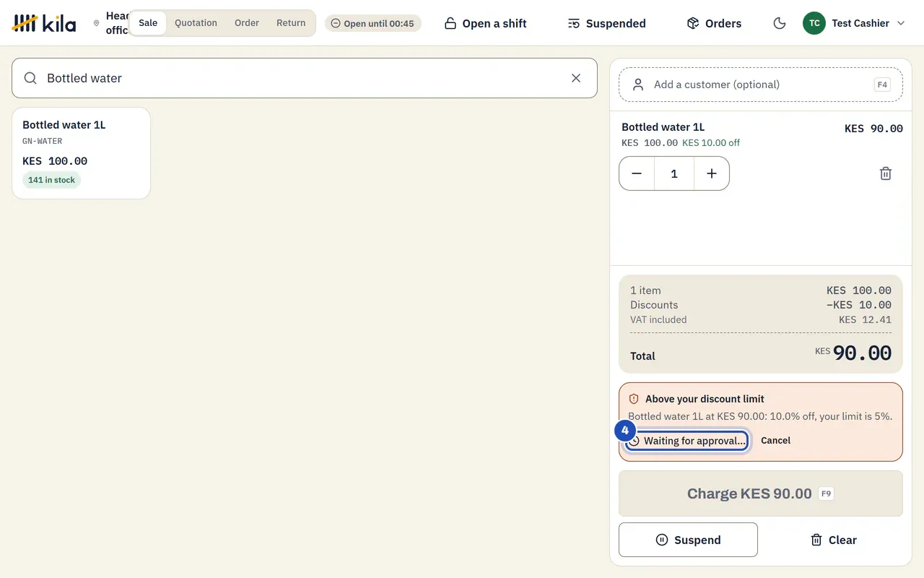Click the cart quantity field showing 1
This screenshot has width=924, height=578.
coord(674,173)
